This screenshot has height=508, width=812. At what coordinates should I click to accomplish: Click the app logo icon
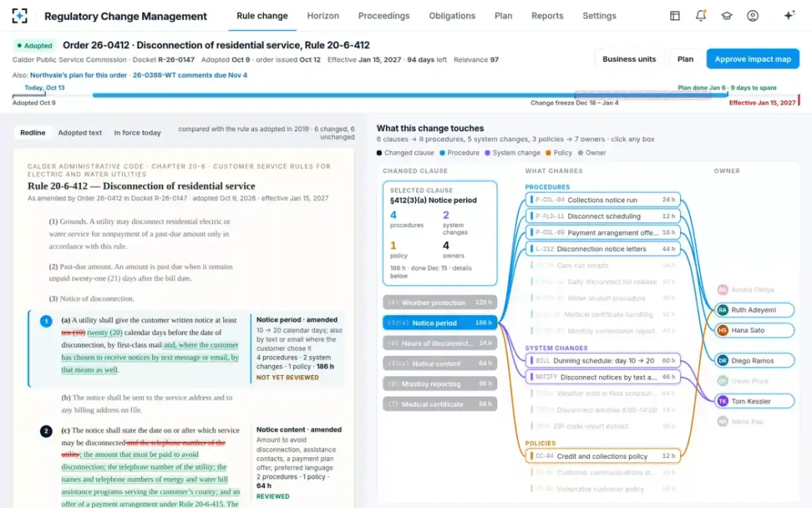(x=20, y=16)
